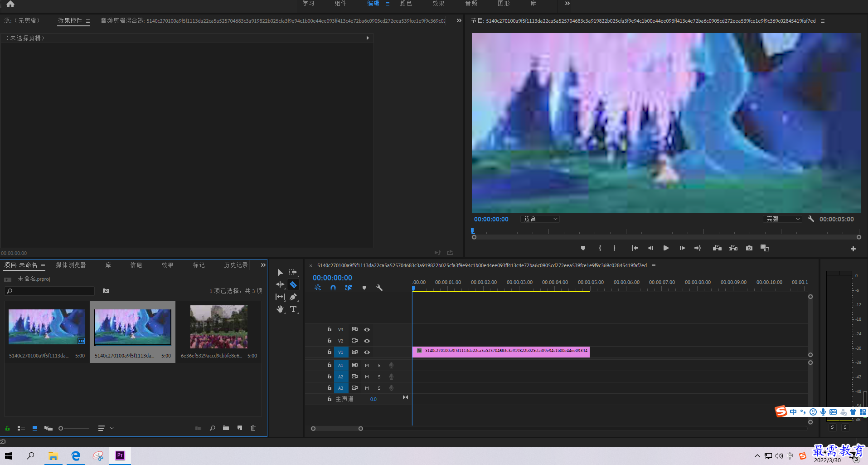Enable voice-over record on A3
Image resolution: width=868 pixels, height=465 pixels.
click(x=391, y=388)
